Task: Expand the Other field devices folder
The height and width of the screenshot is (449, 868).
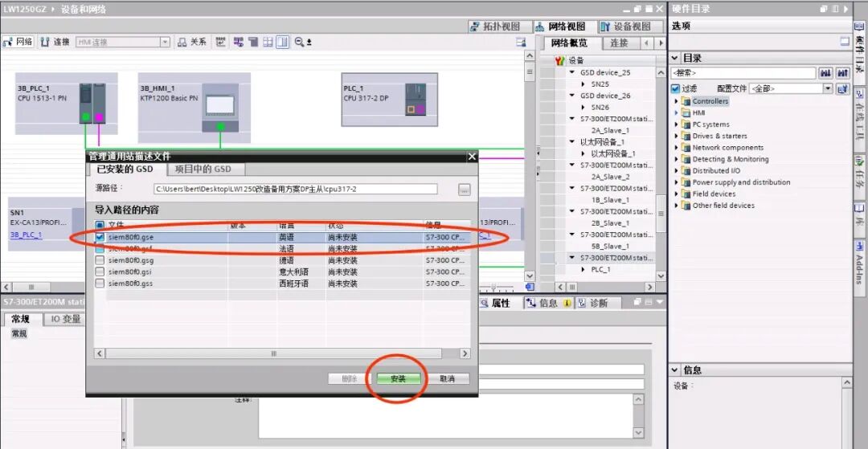Action: click(x=676, y=205)
